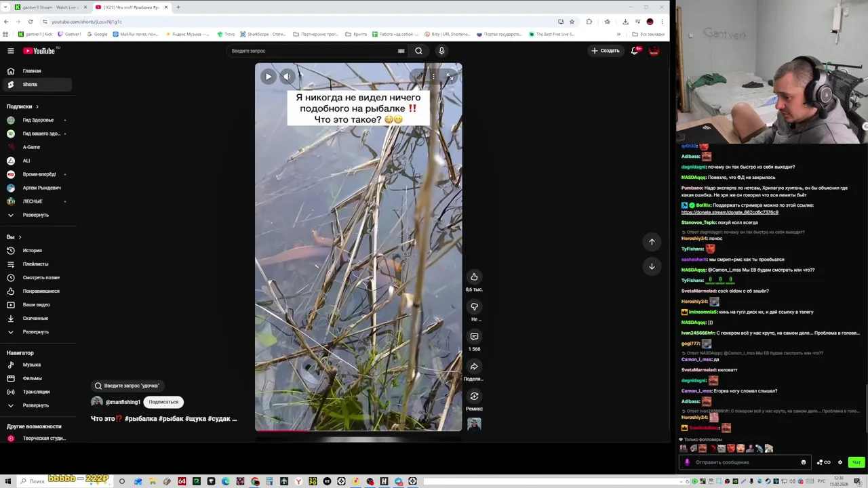Open Творческая студия in sidebar
Viewport: 868px width, 488px height.
37,439
